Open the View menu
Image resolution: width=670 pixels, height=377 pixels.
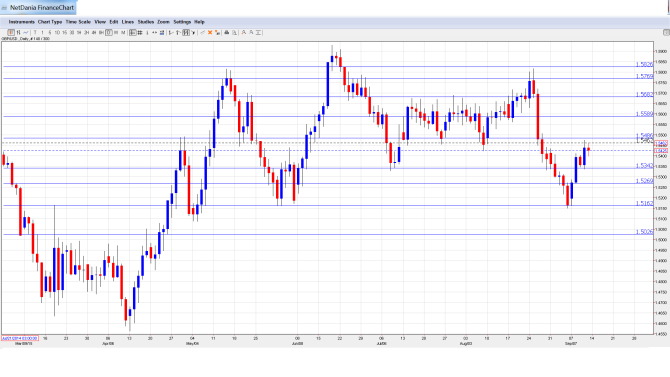(100, 22)
